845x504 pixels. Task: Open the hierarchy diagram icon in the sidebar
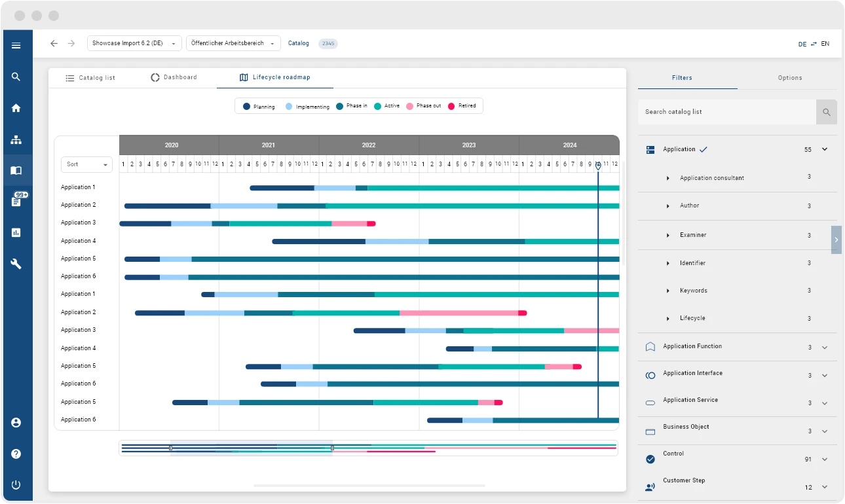pyautogui.click(x=16, y=139)
